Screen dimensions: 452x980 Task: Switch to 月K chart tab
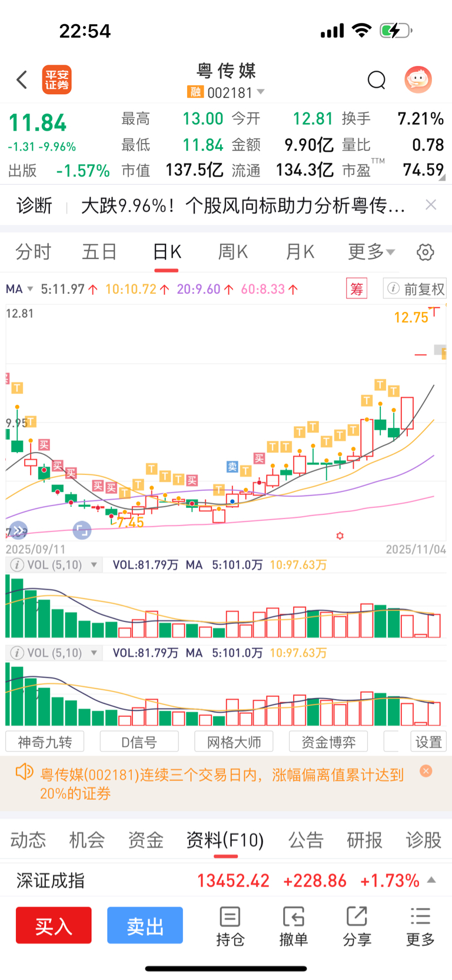[300, 252]
